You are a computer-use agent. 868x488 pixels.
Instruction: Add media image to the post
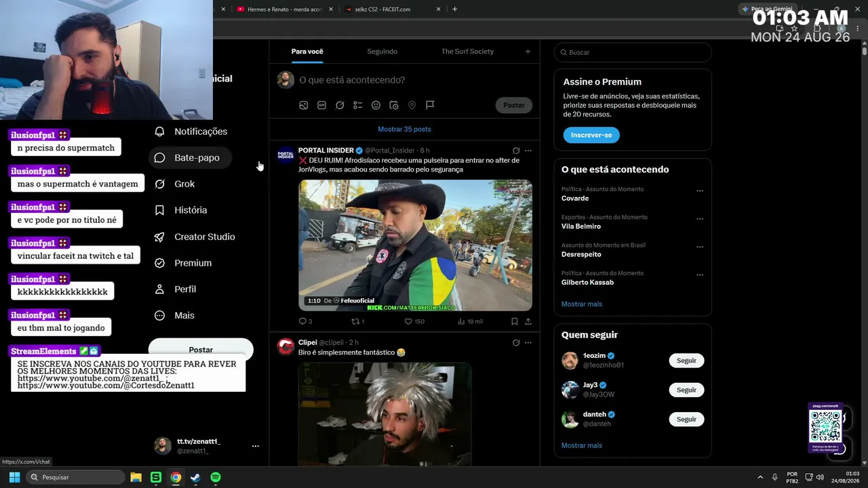pos(304,105)
